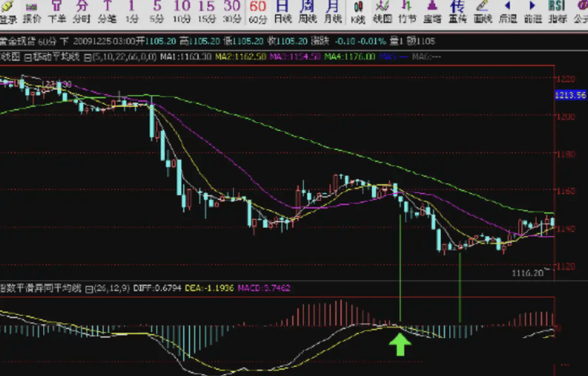Open the 下单 order placement tool
This screenshot has height=376, width=588.
pos(57,12)
